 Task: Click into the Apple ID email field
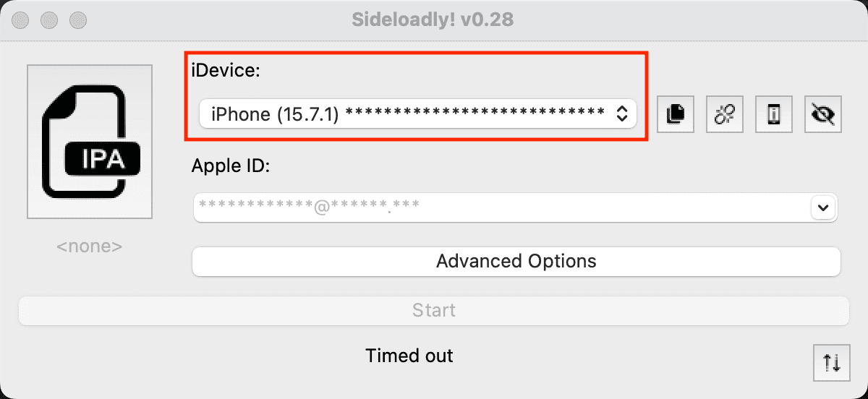pyautogui.click(x=499, y=208)
